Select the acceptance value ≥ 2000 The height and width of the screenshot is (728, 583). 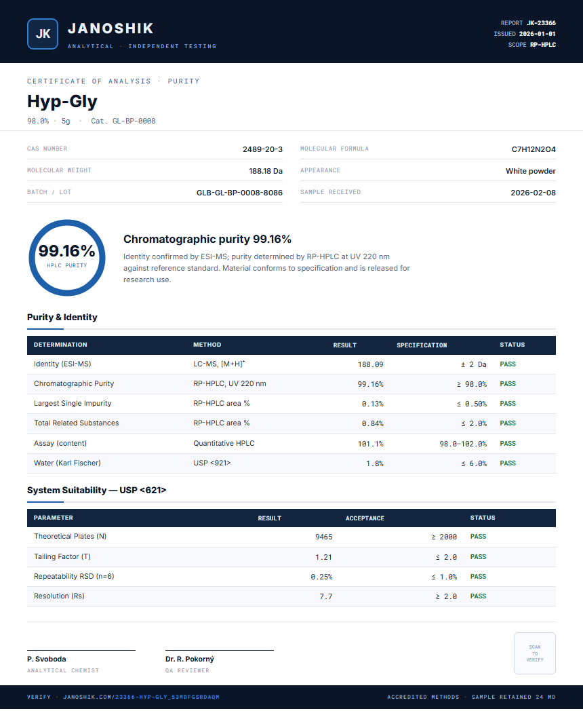pyautogui.click(x=444, y=537)
